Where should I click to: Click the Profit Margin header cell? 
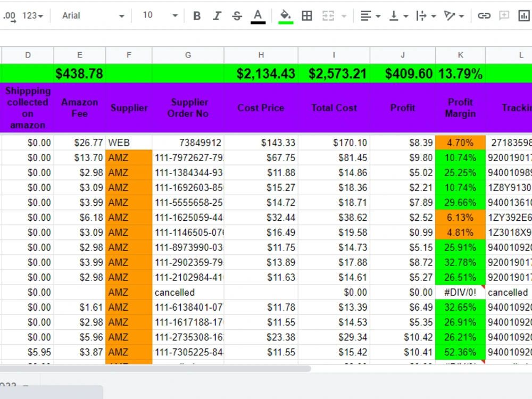460,108
